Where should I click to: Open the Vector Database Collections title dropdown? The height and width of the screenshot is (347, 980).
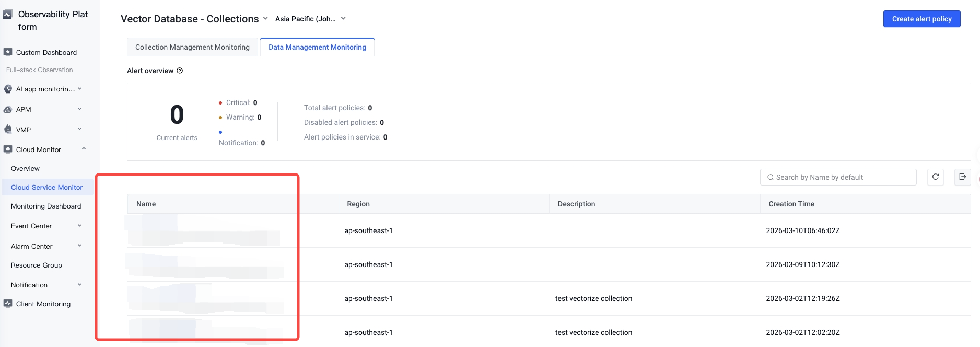(x=265, y=19)
